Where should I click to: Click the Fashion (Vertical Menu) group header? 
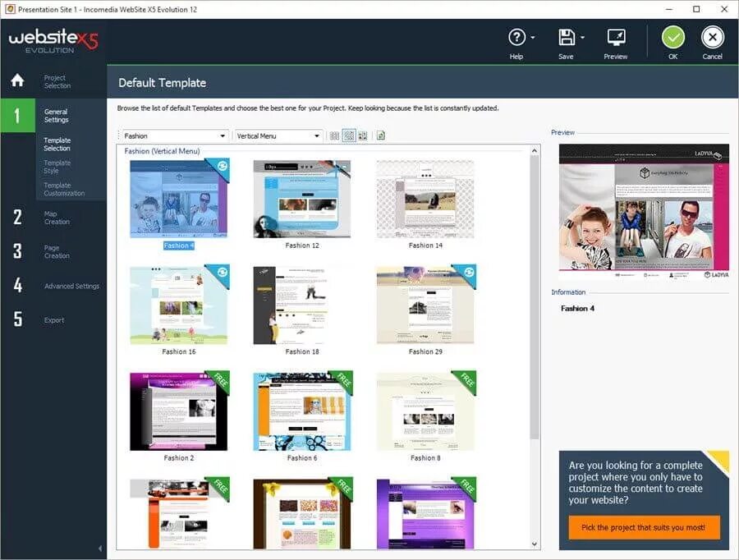point(162,151)
